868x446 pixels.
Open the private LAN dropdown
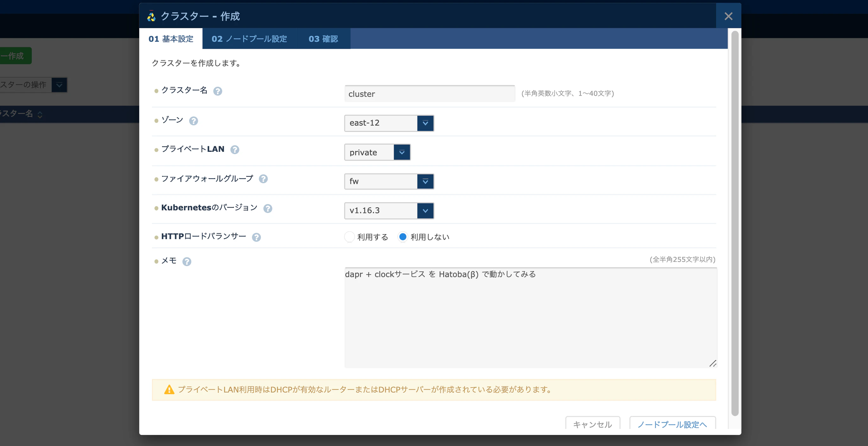click(x=377, y=152)
